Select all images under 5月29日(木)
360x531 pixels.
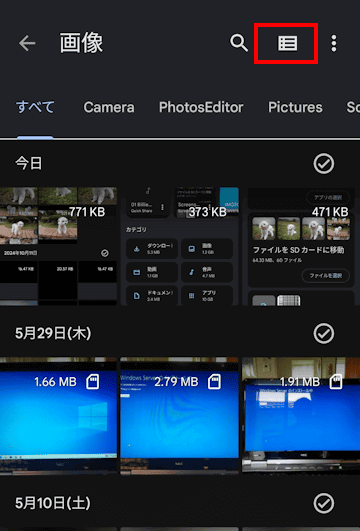click(324, 334)
